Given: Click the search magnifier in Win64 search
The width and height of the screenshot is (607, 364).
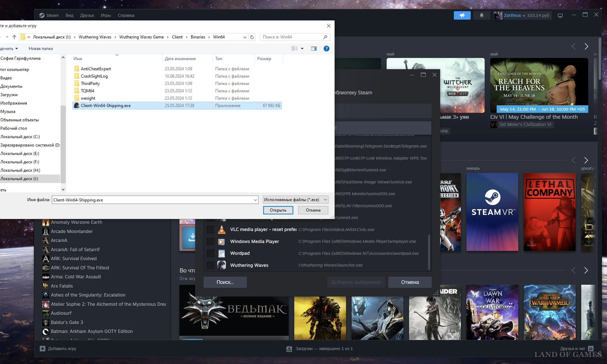Looking at the screenshot, I should [x=325, y=37].
